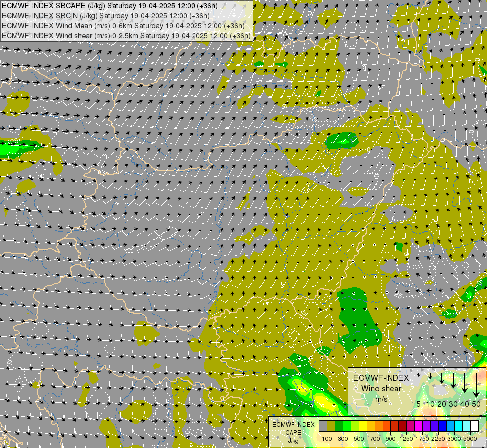The width and height of the screenshot is (487, 448).
Task: Click the SBCAPE title line at top
Action: [x=109, y=6]
